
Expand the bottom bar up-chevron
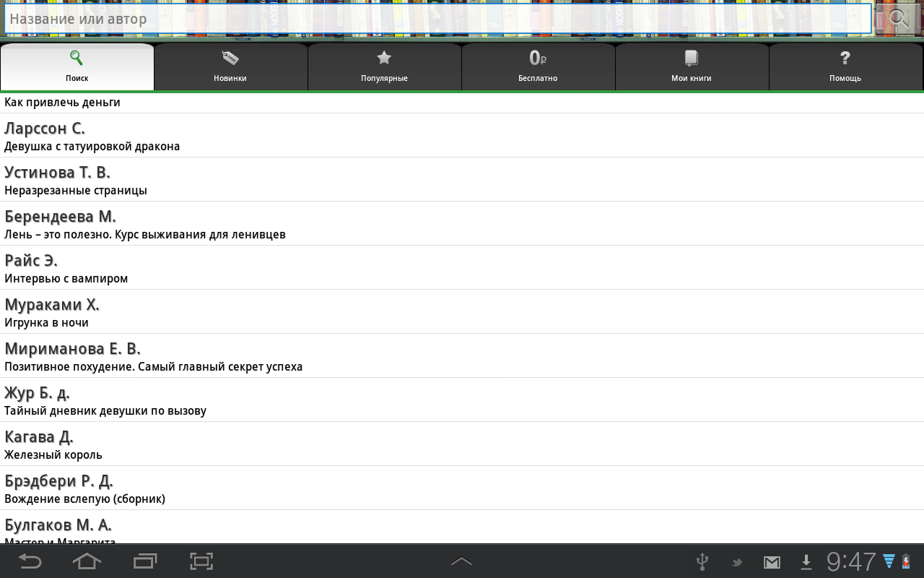462,561
